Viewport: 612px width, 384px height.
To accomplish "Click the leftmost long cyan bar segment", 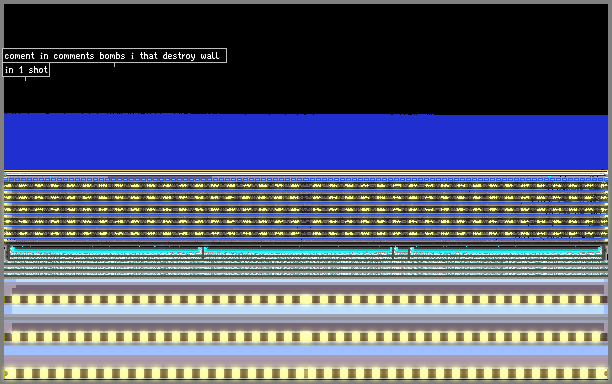I will [x=105, y=250].
